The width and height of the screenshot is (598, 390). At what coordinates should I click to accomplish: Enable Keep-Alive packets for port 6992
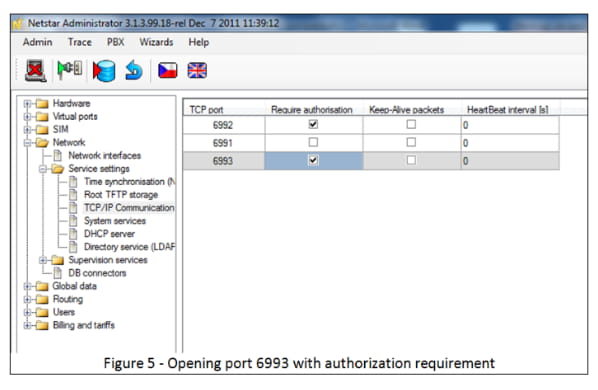point(411,124)
